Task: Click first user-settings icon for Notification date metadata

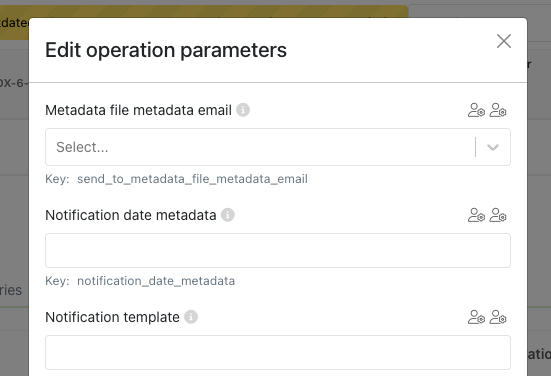Action: (x=476, y=215)
